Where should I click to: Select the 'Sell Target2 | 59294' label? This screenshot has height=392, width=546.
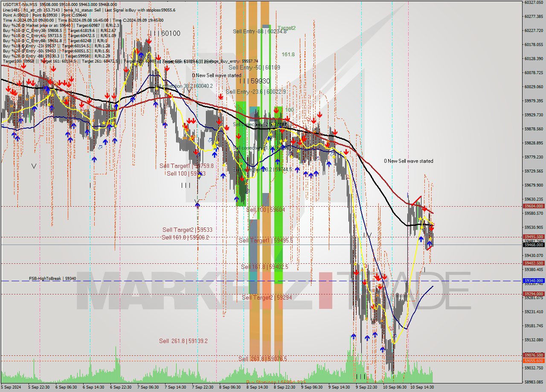click(x=267, y=297)
